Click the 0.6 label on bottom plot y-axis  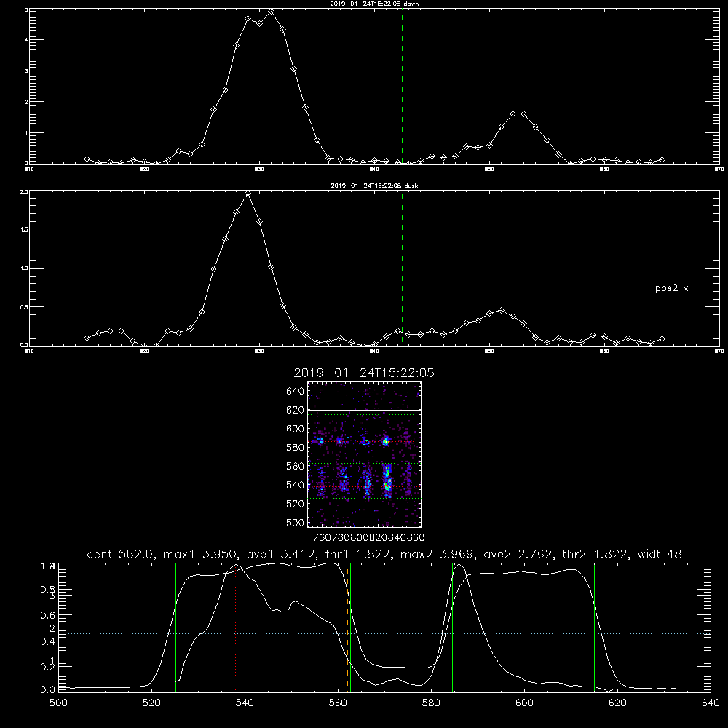point(47,615)
